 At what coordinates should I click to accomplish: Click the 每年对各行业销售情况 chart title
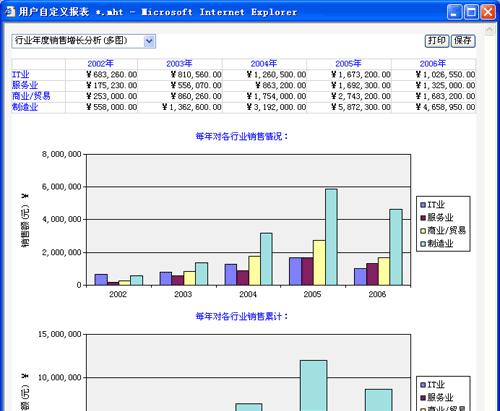click(x=242, y=136)
